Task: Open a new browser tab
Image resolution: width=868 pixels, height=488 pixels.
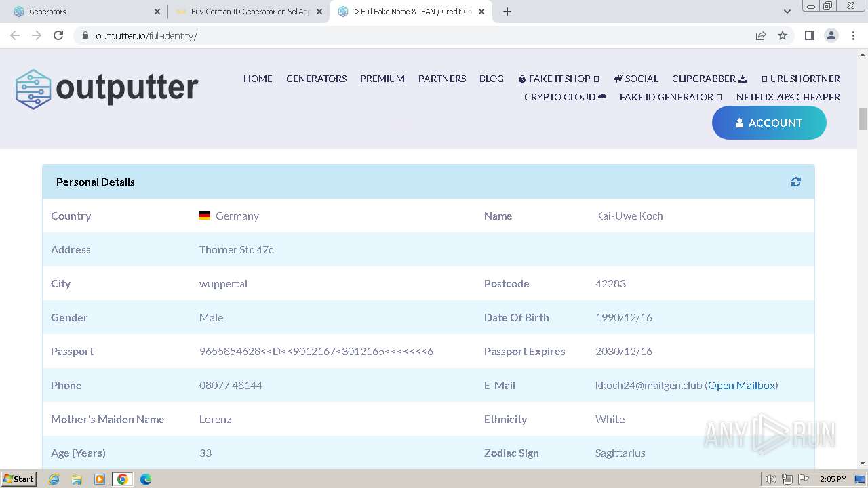Action: (x=507, y=12)
